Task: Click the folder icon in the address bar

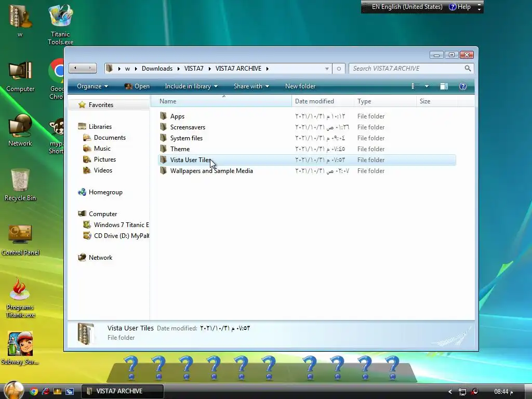Action: (x=109, y=68)
